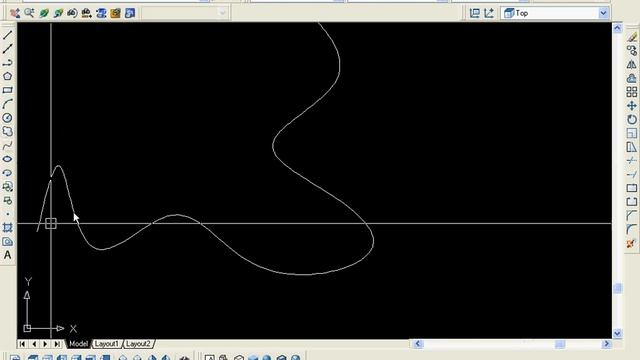Select the Spline tool

tap(7, 145)
